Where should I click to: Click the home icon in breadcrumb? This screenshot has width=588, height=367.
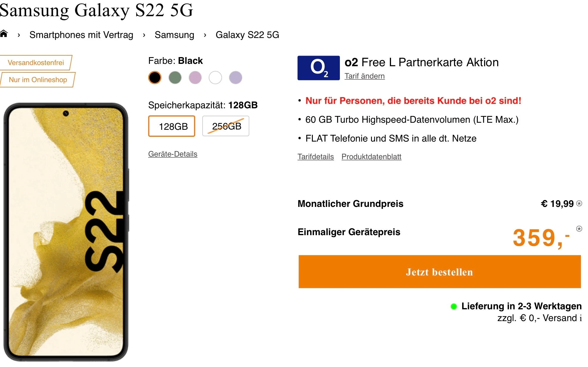coord(4,34)
